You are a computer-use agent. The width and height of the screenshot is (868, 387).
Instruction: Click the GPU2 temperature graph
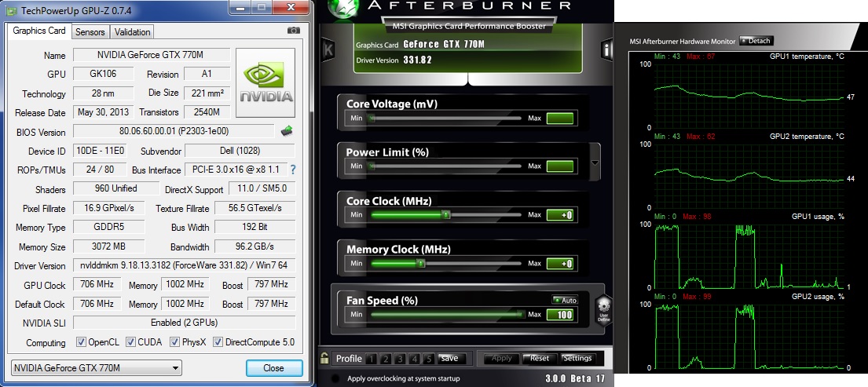click(x=748, y=176)
